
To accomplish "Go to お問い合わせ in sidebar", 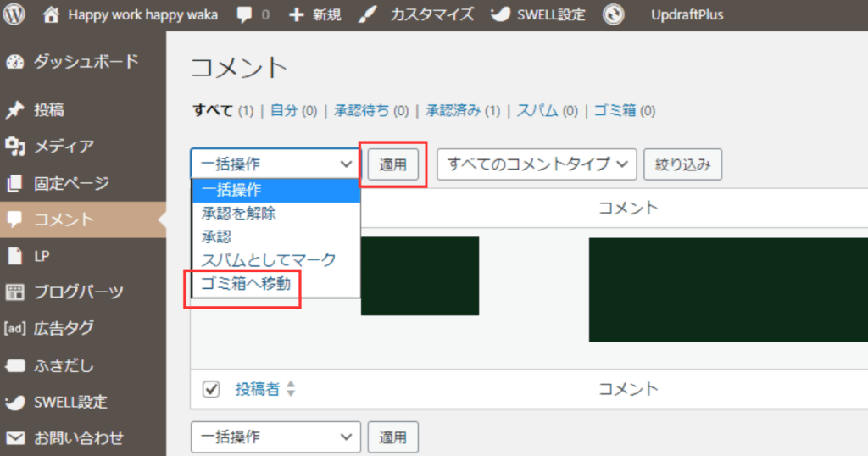I will (79, 438).
